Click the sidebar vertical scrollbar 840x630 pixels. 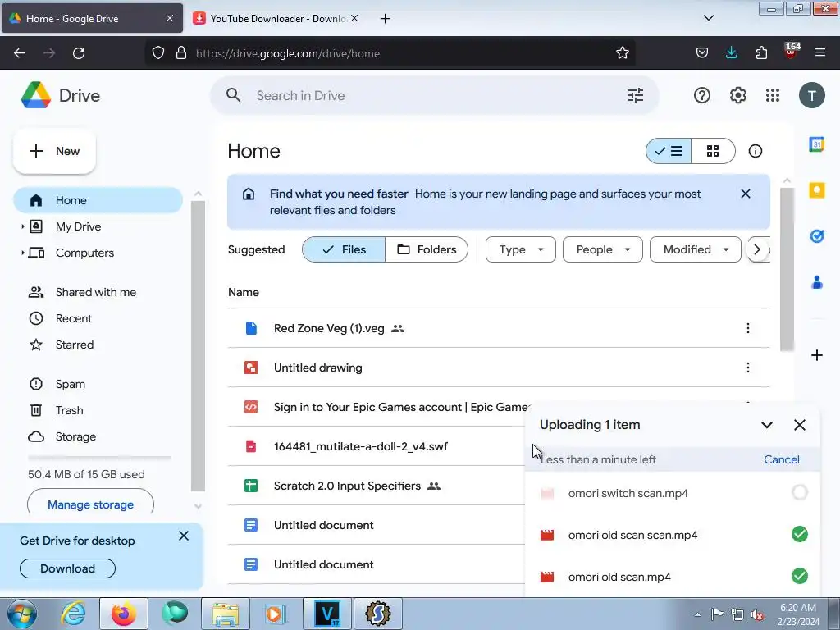pos(198,345)
